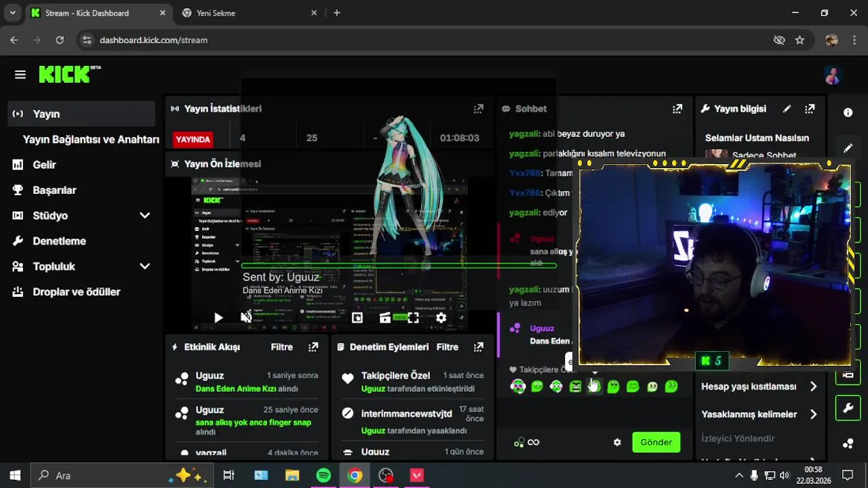Click the wrench icon in the right sidebar
Image resolution: width=868 pixels, height=488 pixels.
click(x=848, y=408)
